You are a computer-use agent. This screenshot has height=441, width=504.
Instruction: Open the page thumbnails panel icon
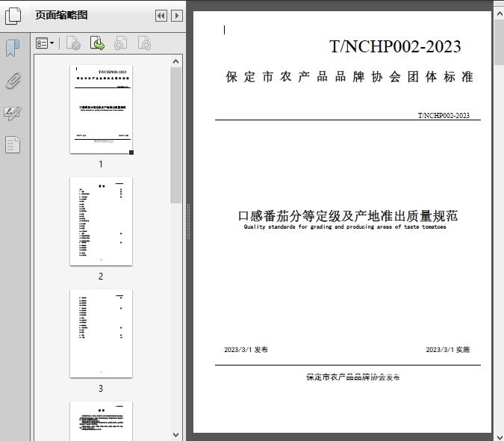tap(13, 16)
